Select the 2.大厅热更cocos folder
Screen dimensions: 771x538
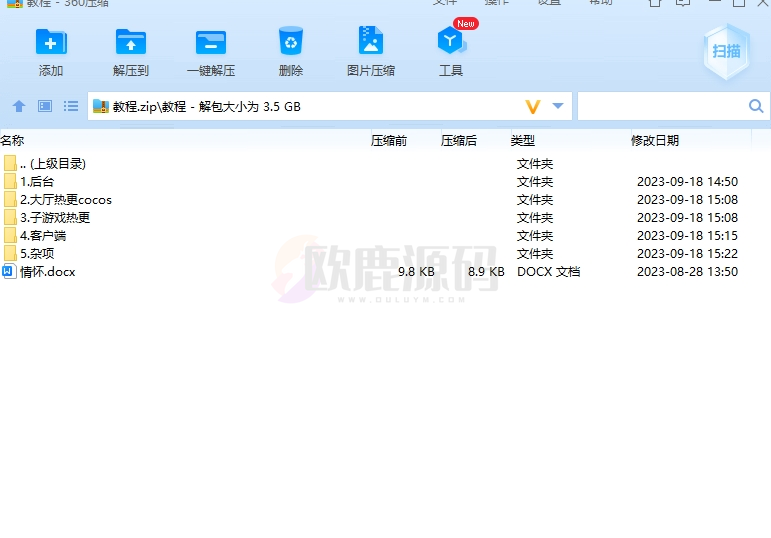pos(374,200)
